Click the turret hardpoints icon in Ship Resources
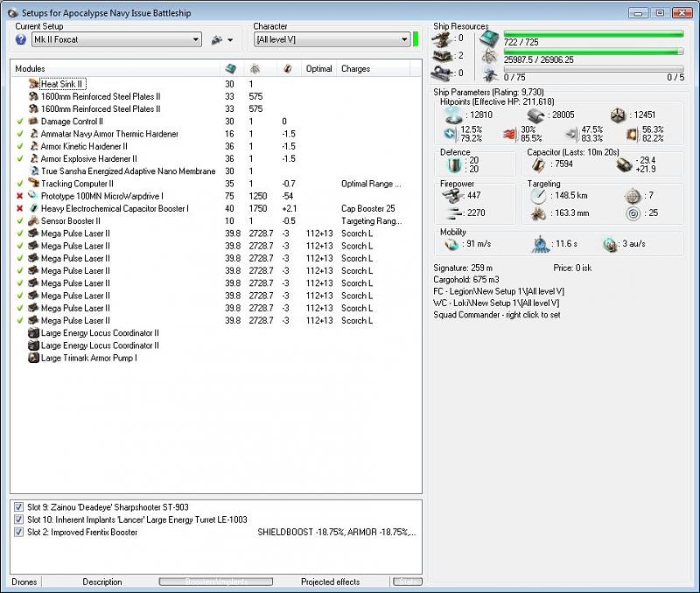 441,39
